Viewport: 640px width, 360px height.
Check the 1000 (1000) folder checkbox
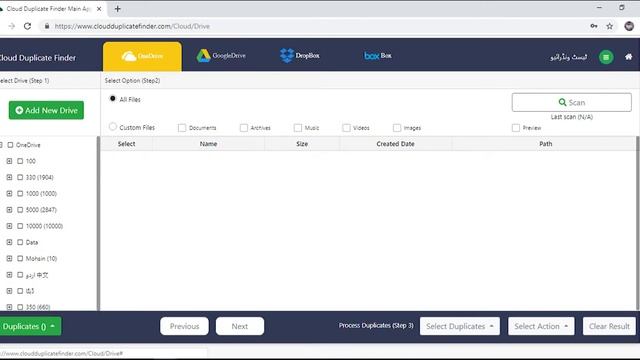pyautogui.click(x=20, y=193)
